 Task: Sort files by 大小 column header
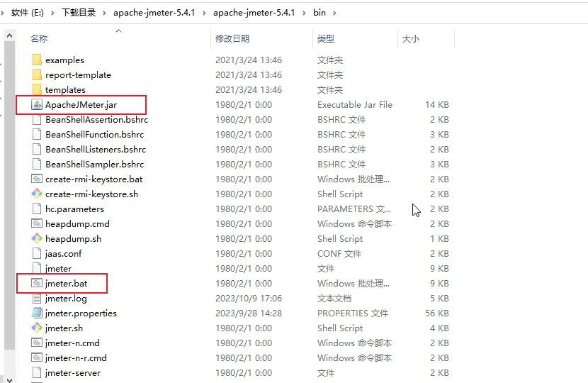point(411,39)
